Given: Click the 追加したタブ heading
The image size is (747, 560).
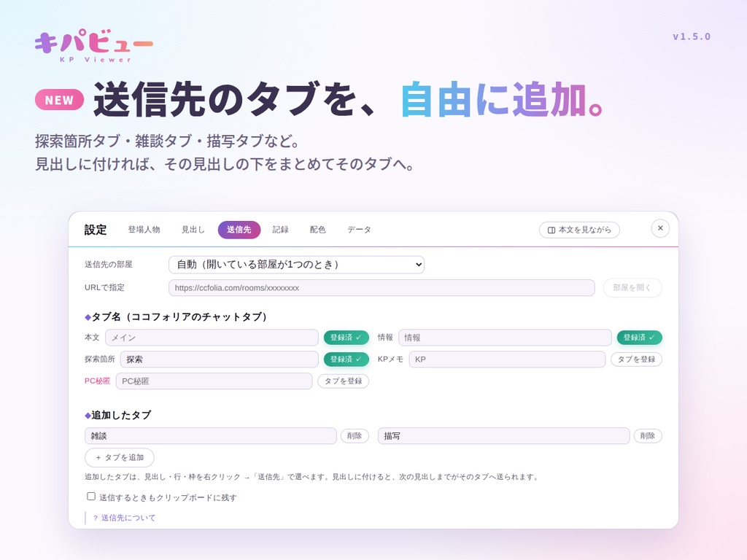Looking at the screenshot, I should click(x=118, y=415).
